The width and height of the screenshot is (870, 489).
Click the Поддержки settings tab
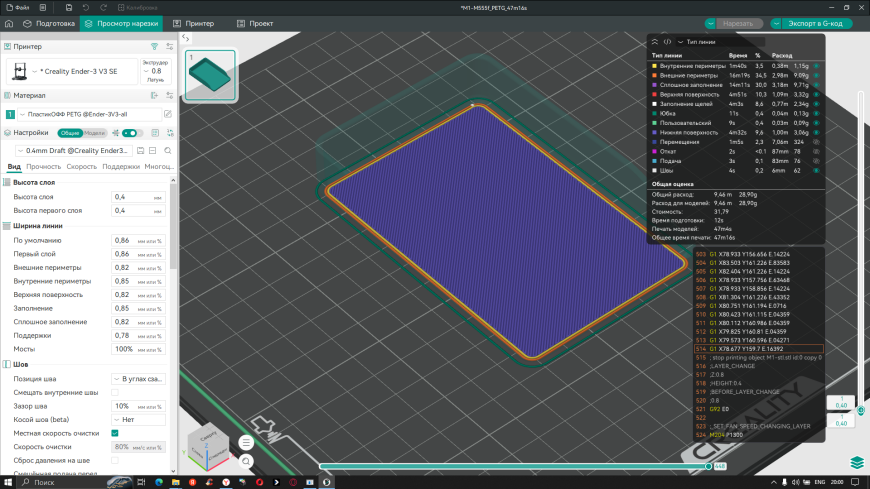121,167
